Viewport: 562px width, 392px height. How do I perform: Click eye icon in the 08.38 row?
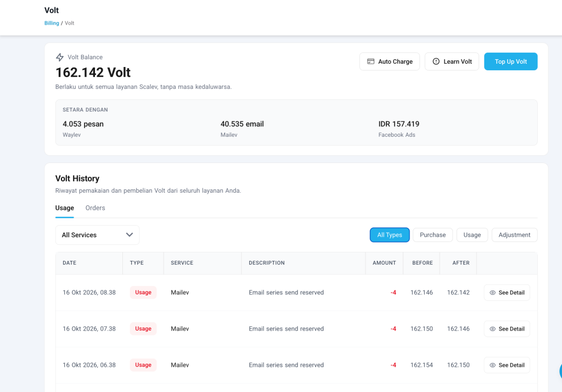(492, 293)
